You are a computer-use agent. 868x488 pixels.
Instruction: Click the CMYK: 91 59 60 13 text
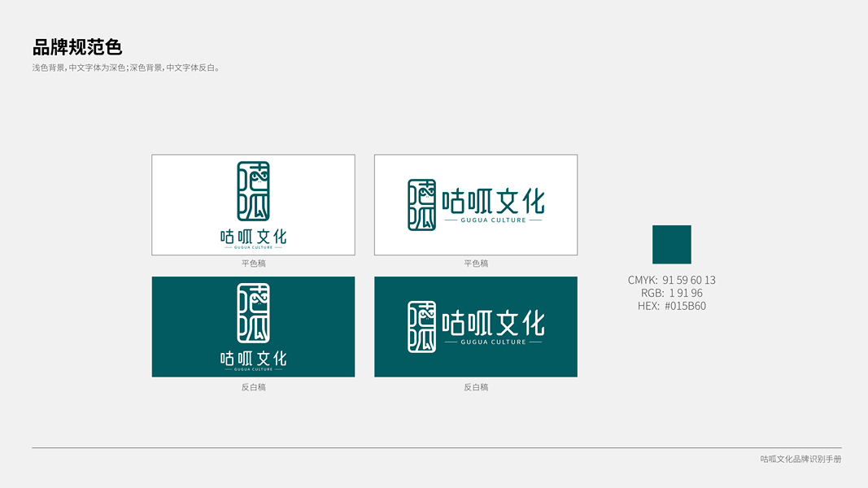pyautogui.click(x=671, y=280)
